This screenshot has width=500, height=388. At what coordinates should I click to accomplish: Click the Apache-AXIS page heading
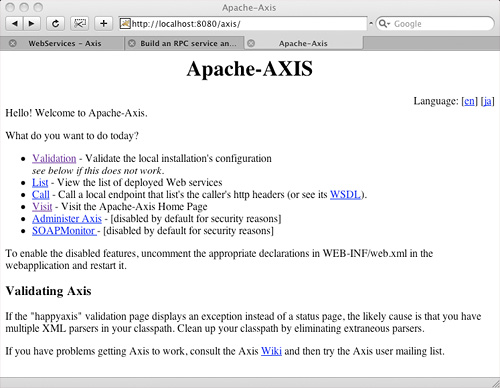(x=250, y=69)
